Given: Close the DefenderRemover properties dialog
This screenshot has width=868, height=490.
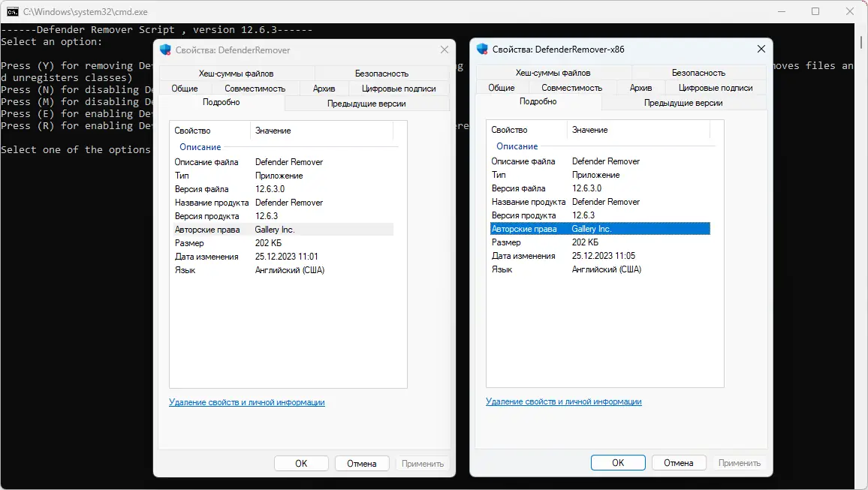Looking at the screenshot, I should click(445, 50).
